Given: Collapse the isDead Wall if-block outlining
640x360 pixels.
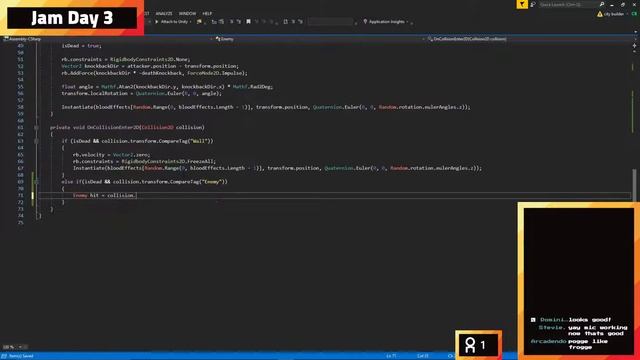Looking at the screenshot, I should [36, 141].
